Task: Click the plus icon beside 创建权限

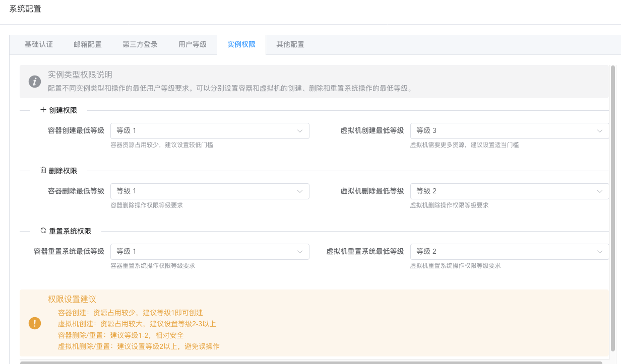Action: (43, 110)
